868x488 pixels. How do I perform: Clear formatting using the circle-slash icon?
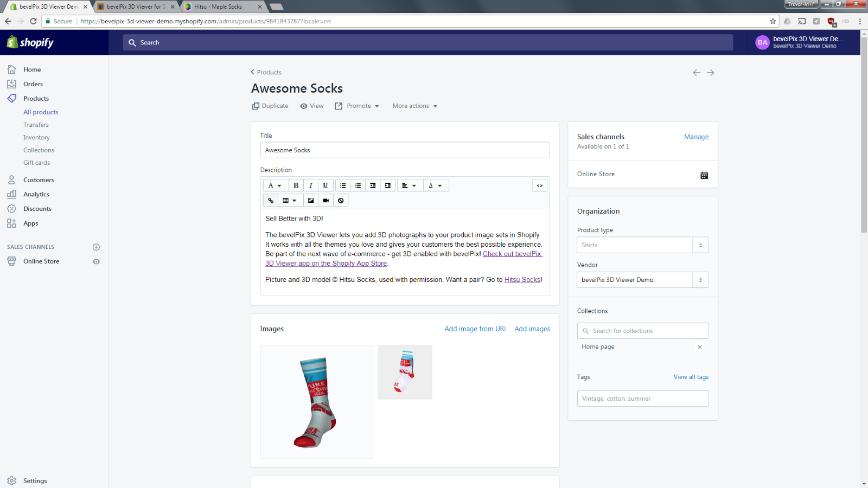[x=341, y=201]
